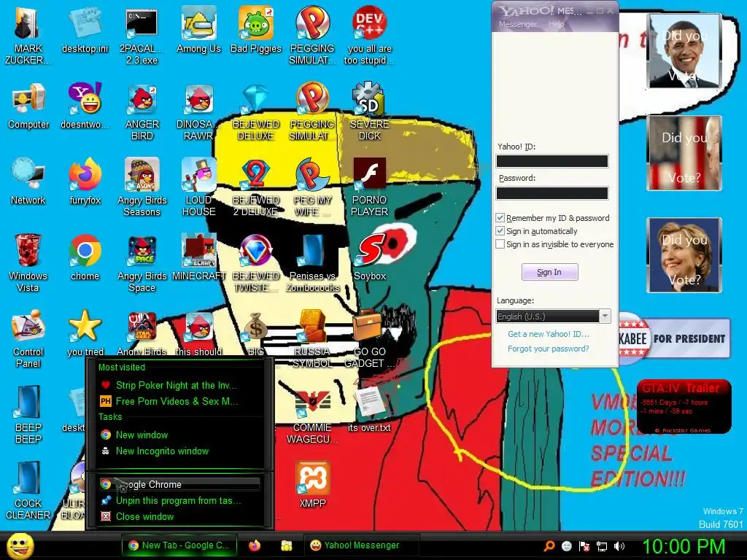This screenshot has height=560, width=747.
Task: Click the Password input field
Action: coord(552,192)
